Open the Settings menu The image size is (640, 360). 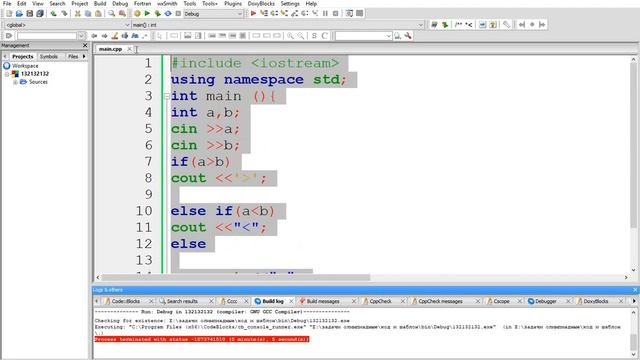(x=290, y=3)
